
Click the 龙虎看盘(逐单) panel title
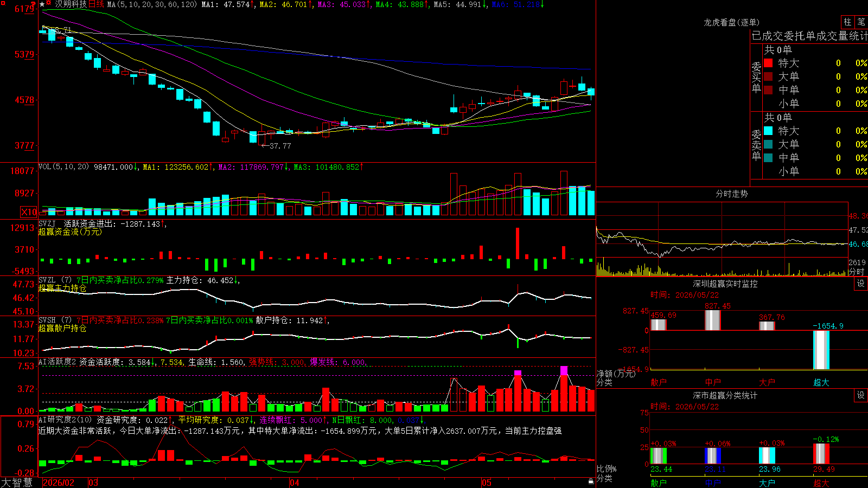point(731,22)
